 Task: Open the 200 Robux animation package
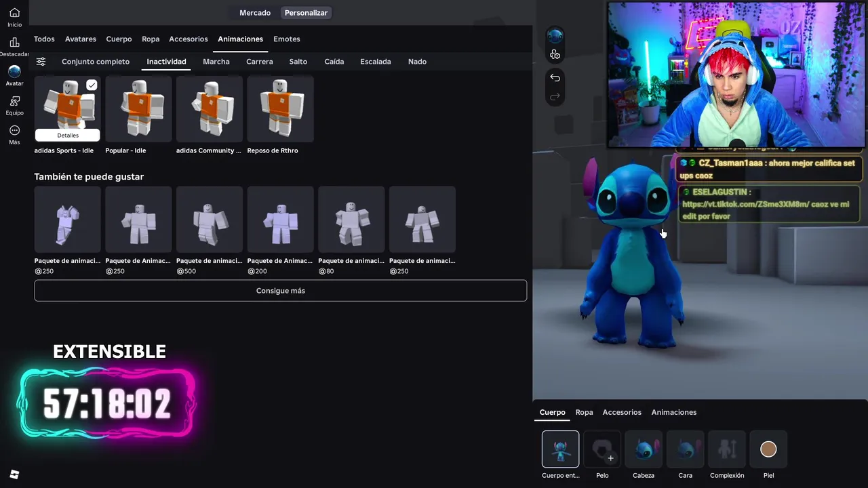(x=280, y=220)
